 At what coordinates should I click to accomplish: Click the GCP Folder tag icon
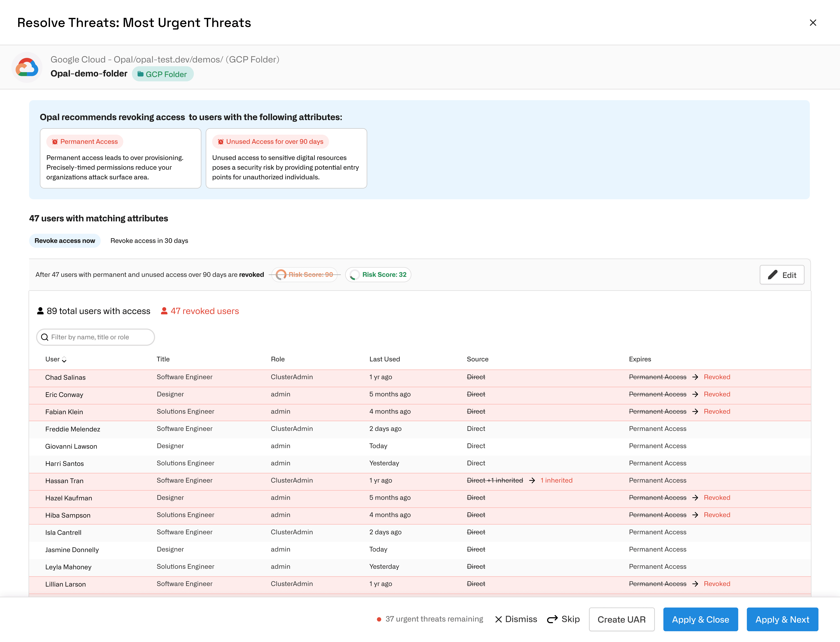pos(140,74)
